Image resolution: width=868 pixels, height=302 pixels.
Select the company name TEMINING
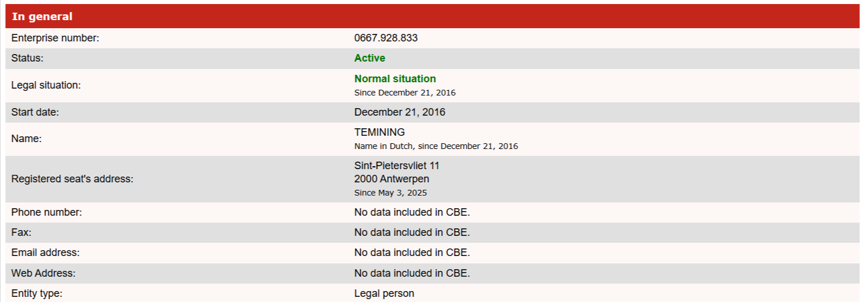point(380,132)
